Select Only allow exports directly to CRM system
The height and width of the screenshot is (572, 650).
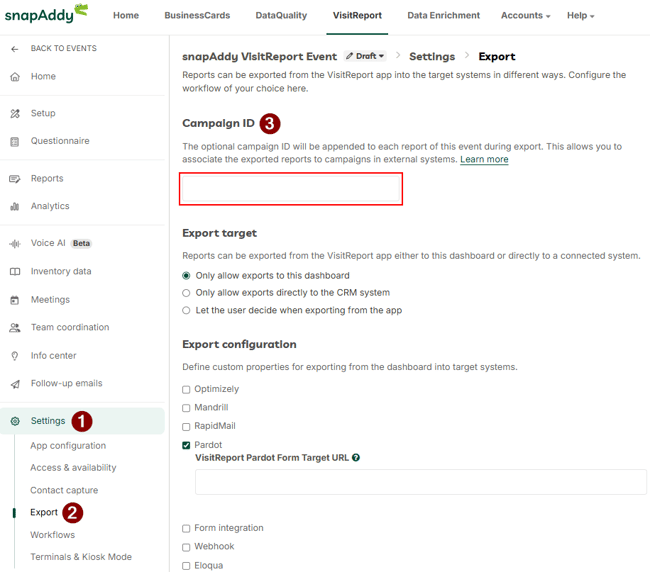pyautogui.click(x=186, y=293)
